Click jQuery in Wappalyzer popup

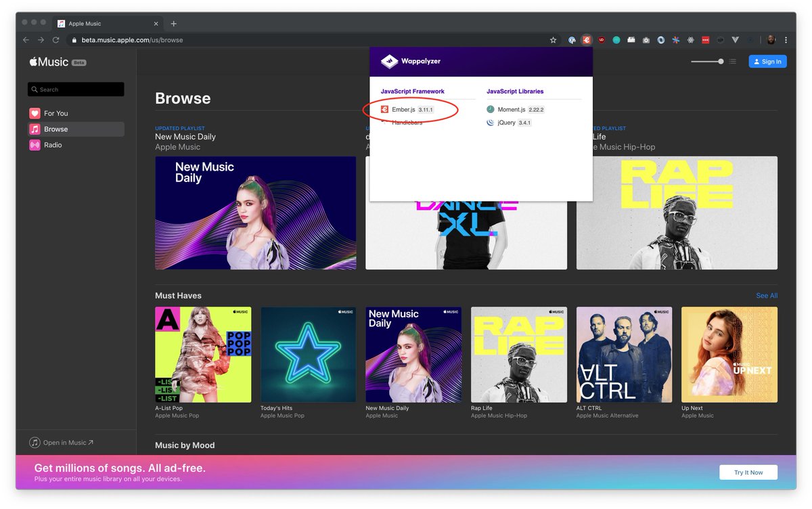[506, 123]
